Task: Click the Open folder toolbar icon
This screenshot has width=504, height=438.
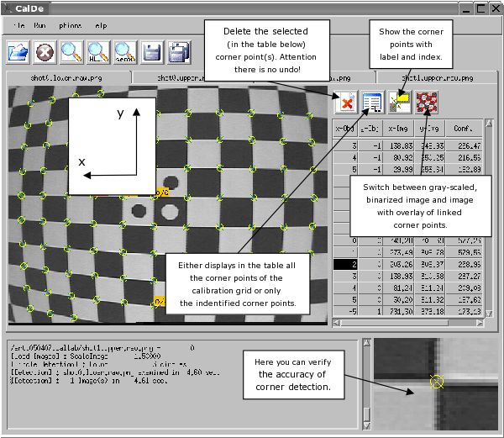Action: click(x=18, y=54)
